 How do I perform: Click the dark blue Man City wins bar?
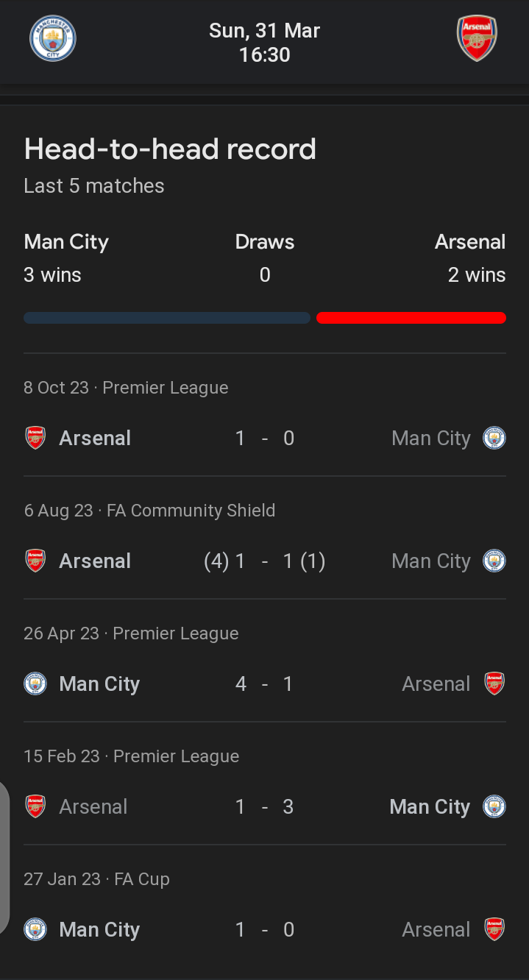tap(167, 318)
